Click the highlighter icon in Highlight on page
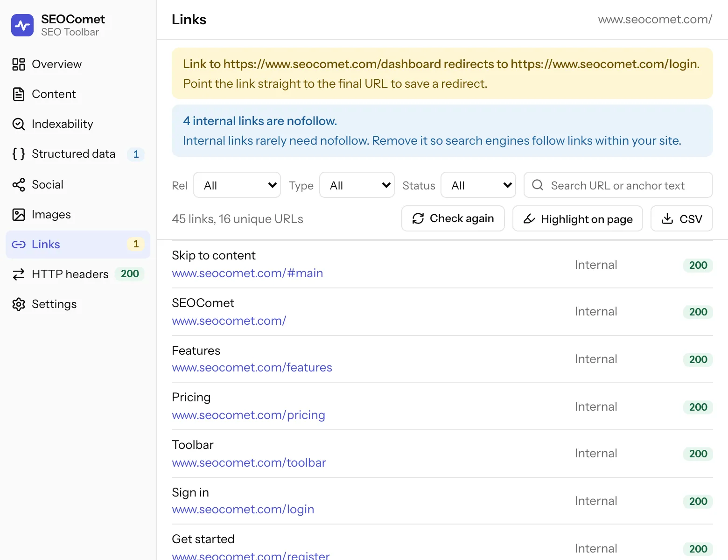Image resolution: width=728 pixels, height=560 pixels. click(x=529, y=218)
